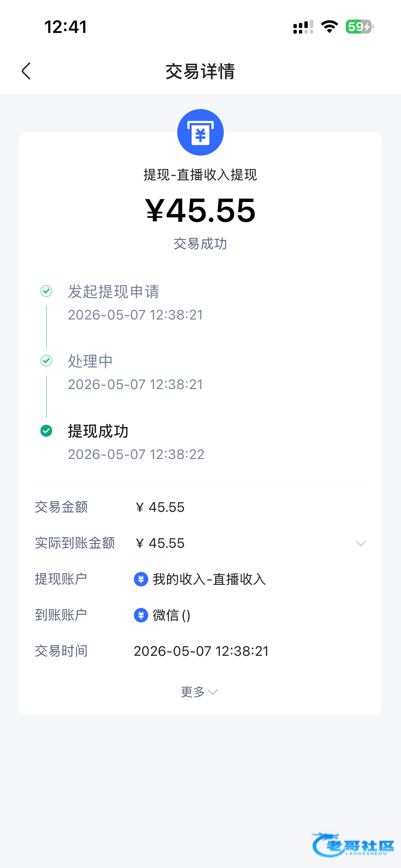Tap the chevron next to 更多
401x868 pixels.
213,692
